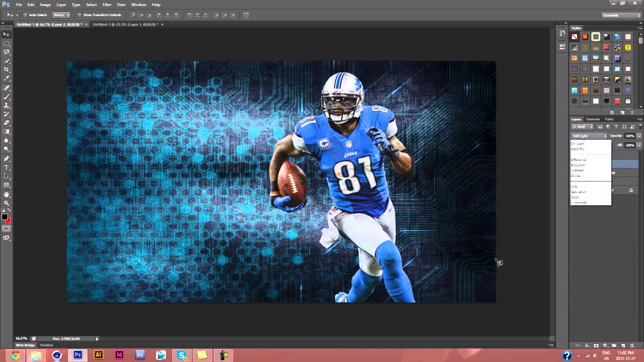Select the Brush tool in the toolbar
Screen dimensions: 644x362
(7, 96)
